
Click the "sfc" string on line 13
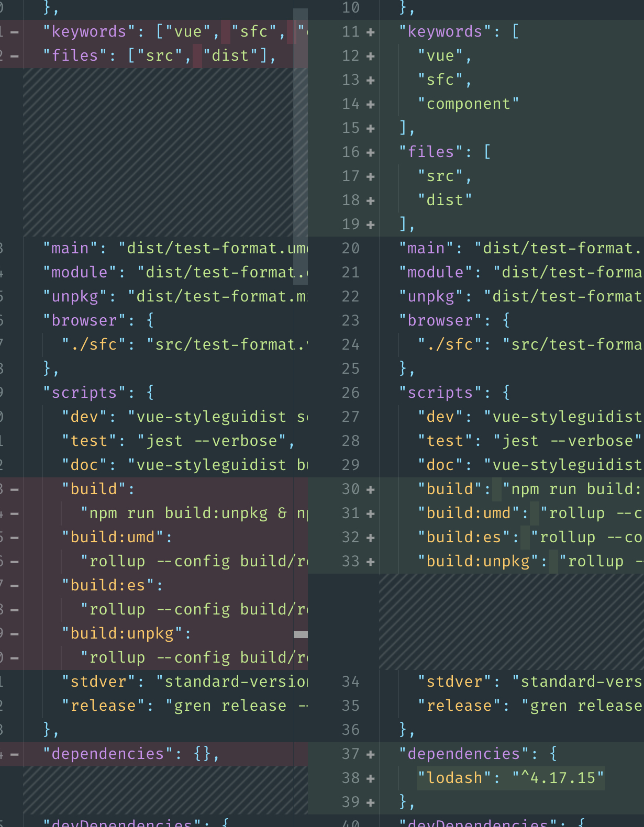point(440,80)
